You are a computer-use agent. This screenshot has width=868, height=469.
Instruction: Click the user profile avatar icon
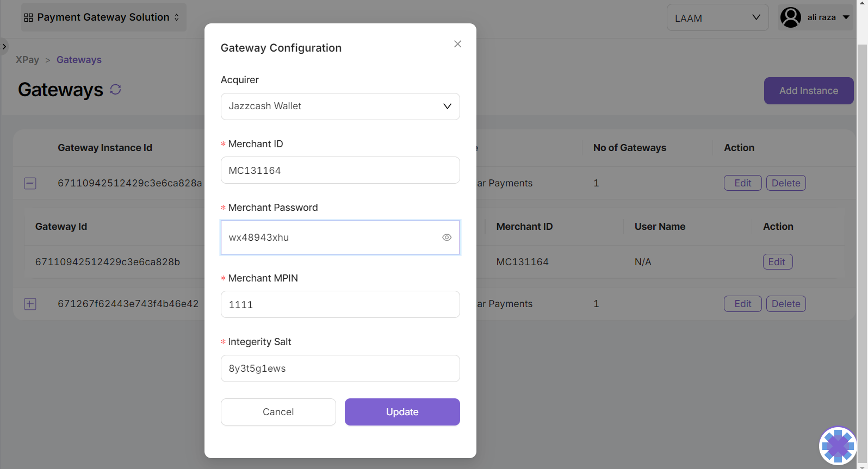point(790,17)
